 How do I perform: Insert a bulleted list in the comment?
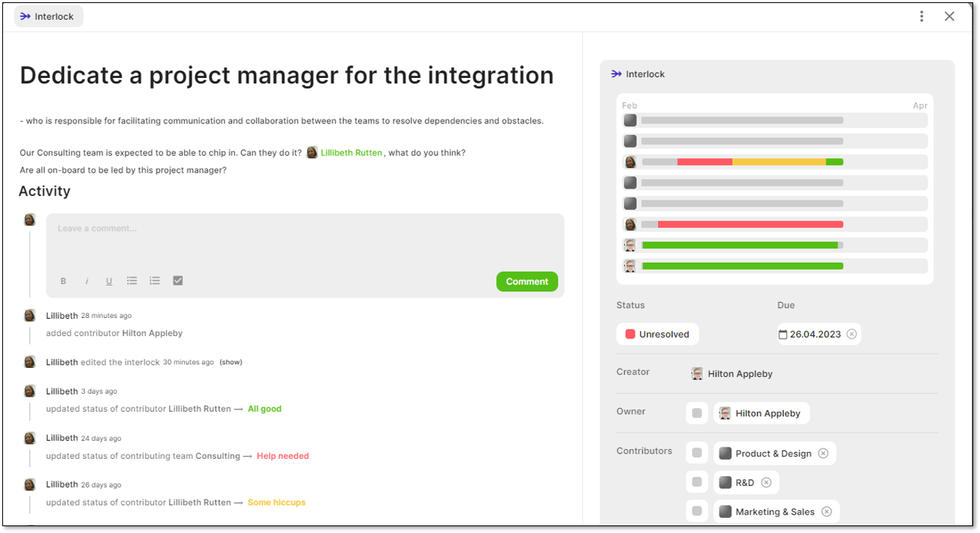click(x=132, y=281)
